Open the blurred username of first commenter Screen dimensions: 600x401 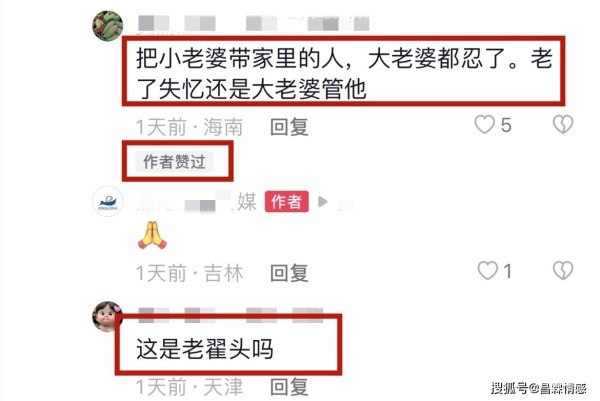point(253,23)
